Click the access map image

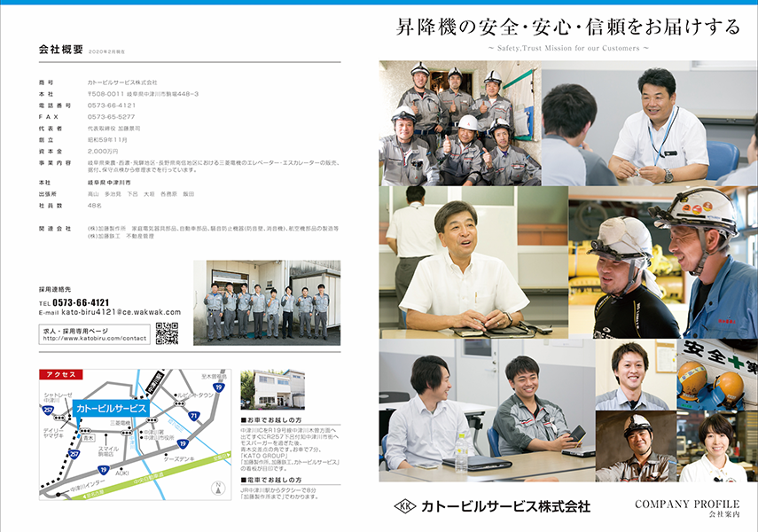coord(136,434)
